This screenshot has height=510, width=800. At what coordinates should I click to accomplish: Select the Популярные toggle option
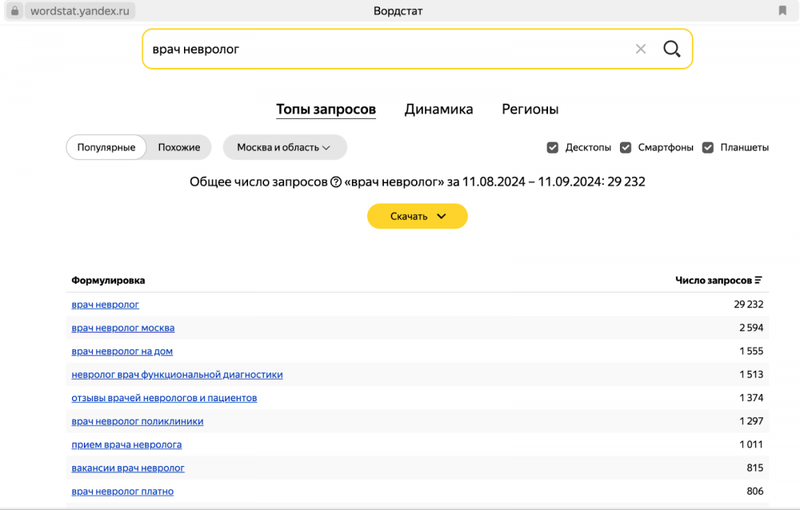point(106,147)
